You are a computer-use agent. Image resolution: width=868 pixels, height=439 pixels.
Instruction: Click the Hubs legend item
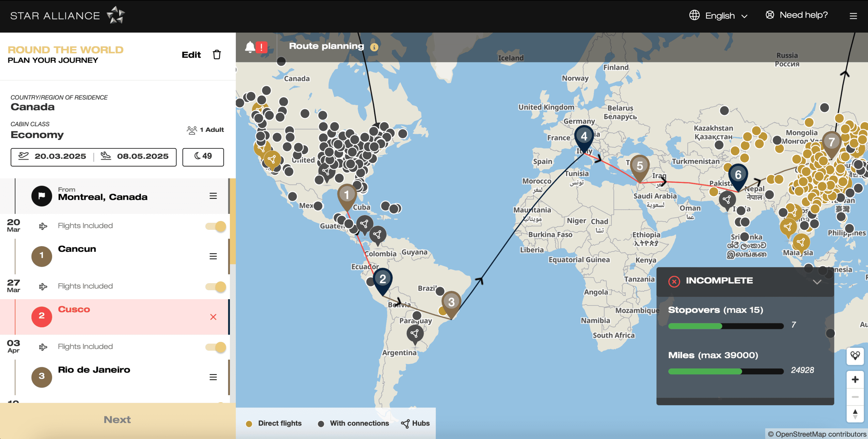[x=415, y=424]
